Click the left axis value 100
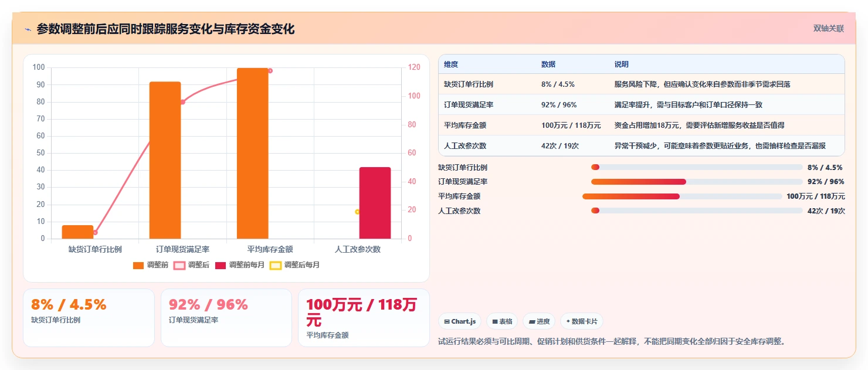Viewport: 868px width, 370px height. [x=39, y=67]
